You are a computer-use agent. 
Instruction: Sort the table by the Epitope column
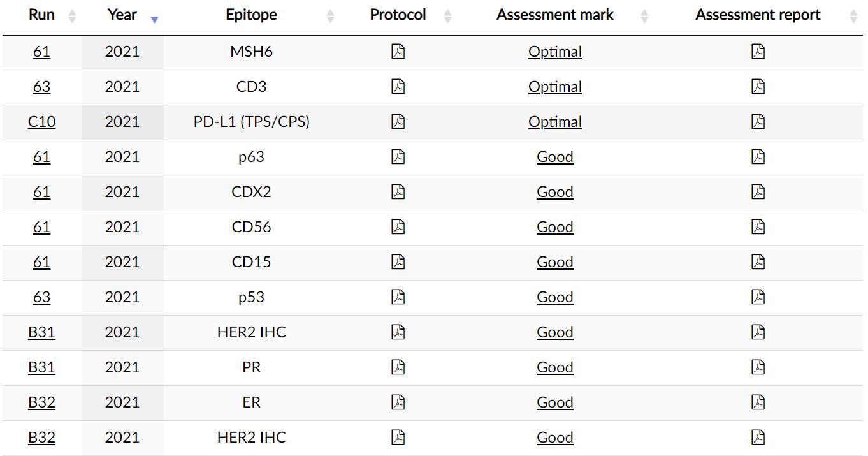coord(252,15)
